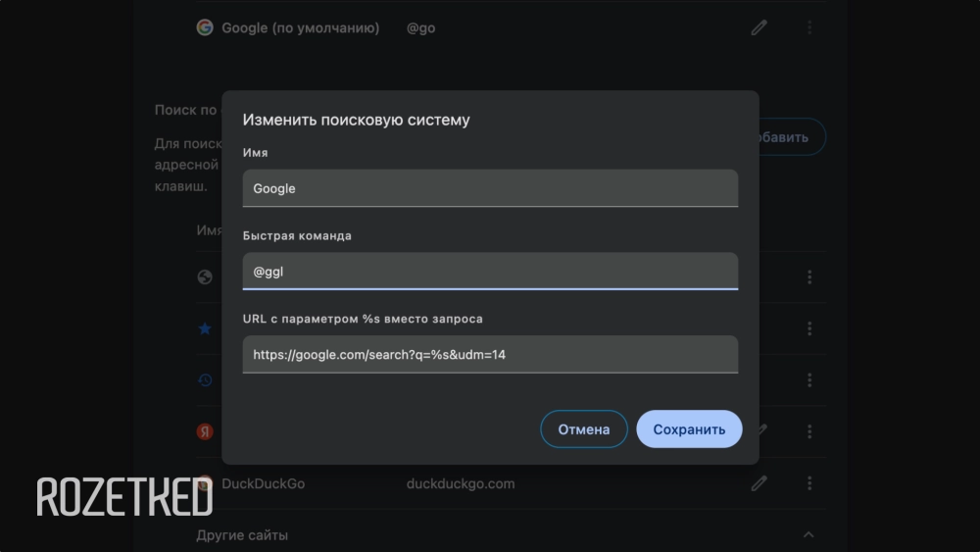Collapse the Другие сайты section chevron

pos(808,534)
